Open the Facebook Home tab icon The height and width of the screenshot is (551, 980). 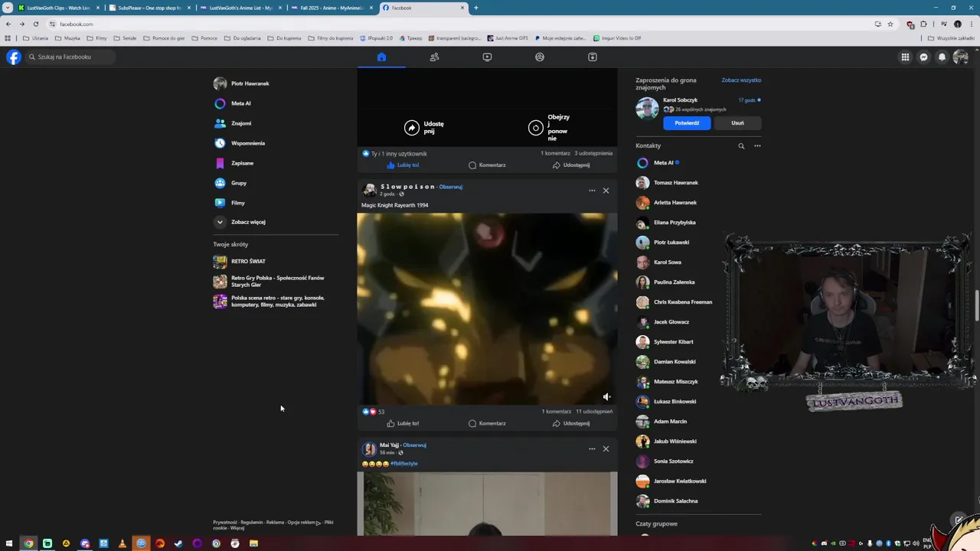[x=381, y=57]
